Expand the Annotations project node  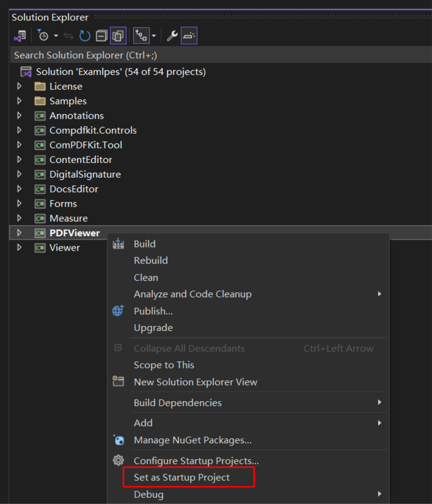point(19,116)
